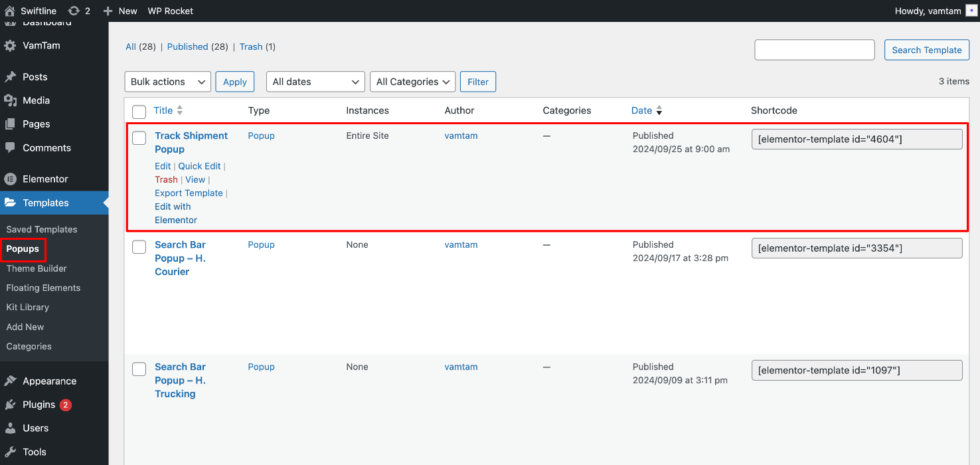This screenshot has width=980, height=465.
Task: Open the Bulk actions dropdown
Action: (168, 82)
